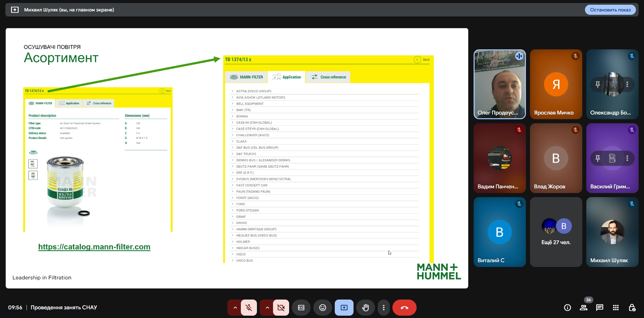Click muted mic icon on Виталий С tile
This screenshot has height=318, width=644.
click(x=519, y=204)
